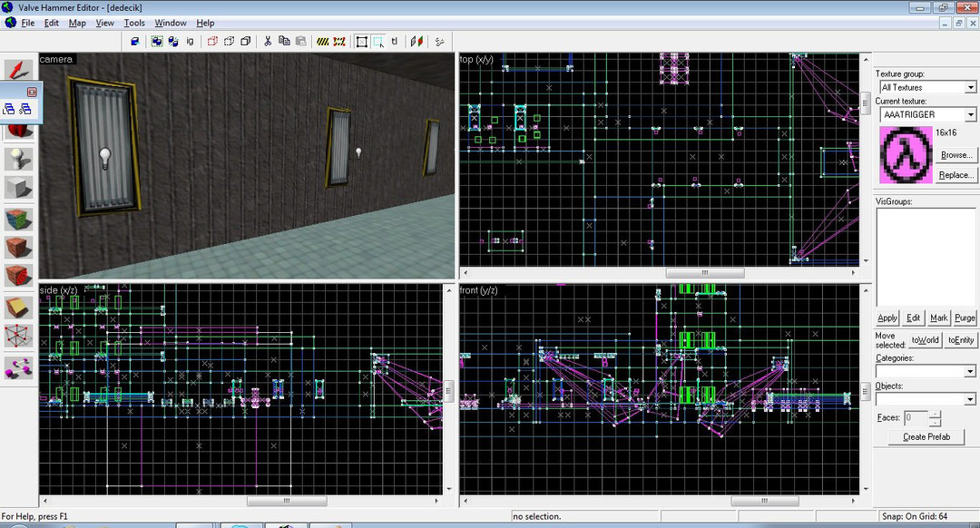The image size is (980, 528).
Task: Select the Apply Decals tool
Action: 19,276
